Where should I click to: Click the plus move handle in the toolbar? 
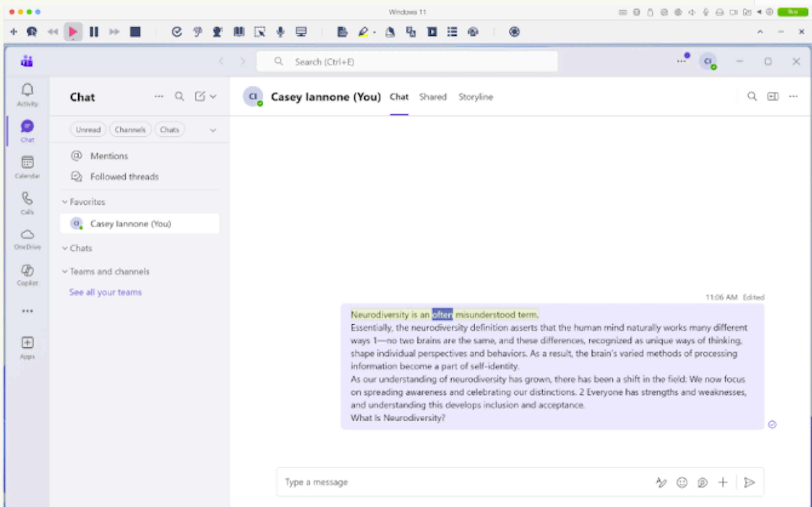[14, 32]
